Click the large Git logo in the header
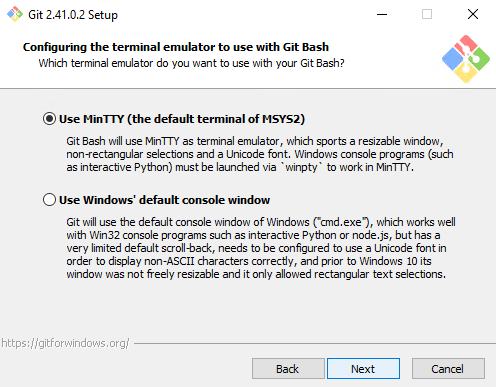 tap(466, 59)
